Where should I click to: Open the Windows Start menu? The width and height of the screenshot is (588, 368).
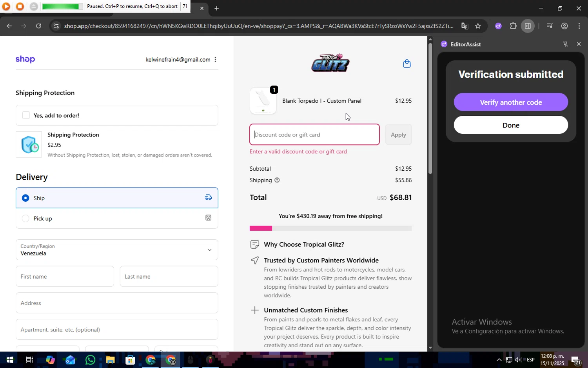[9, 360]
